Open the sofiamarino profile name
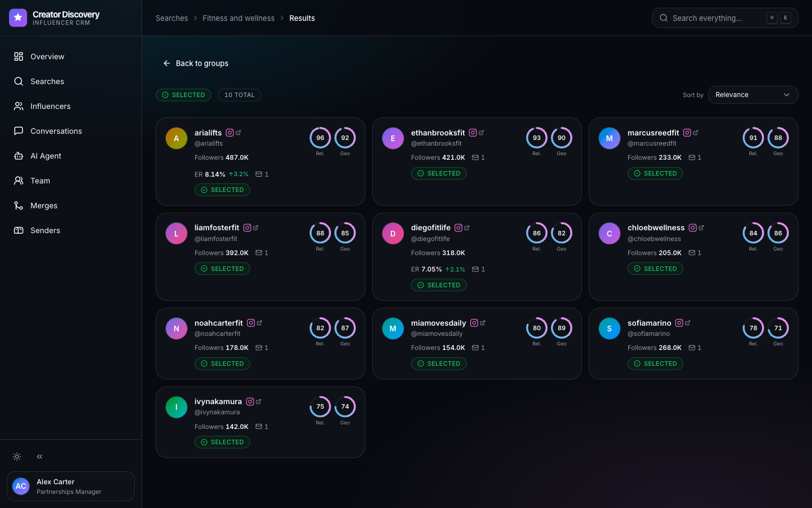 649,323
